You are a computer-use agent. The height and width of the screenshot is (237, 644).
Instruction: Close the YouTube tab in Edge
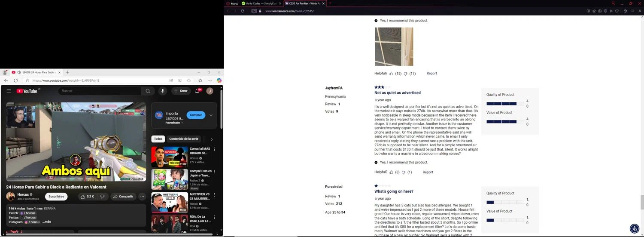[59, 72]
